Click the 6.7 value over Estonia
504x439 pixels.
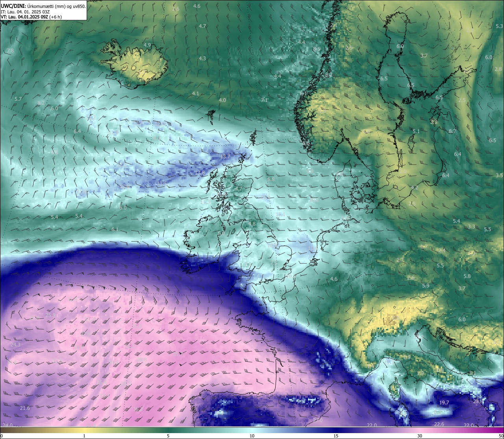pos(452,131)
